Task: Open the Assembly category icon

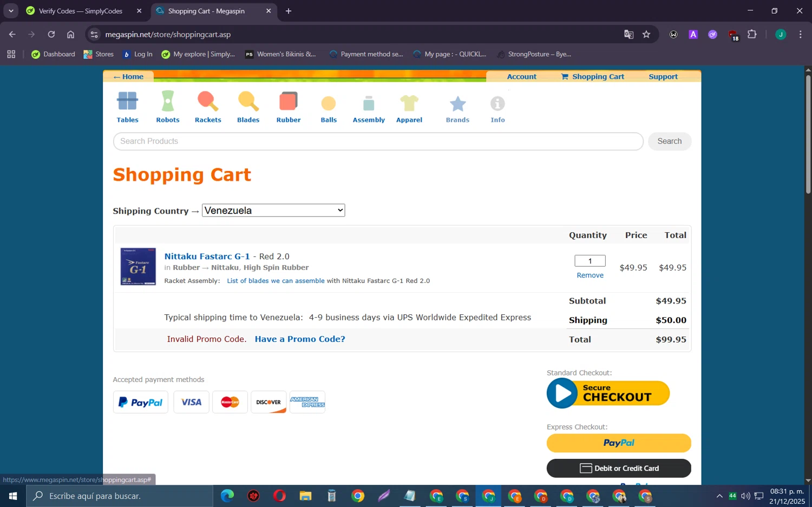Action: (369, 103)
